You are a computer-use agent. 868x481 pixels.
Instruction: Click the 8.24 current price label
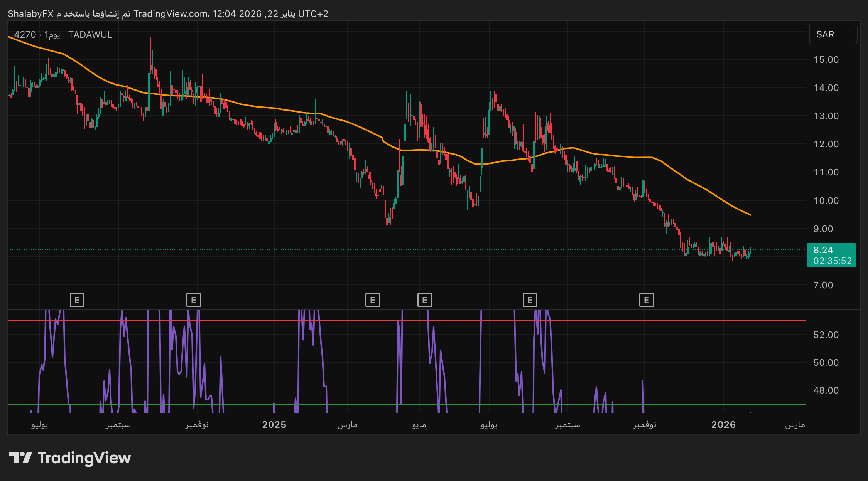(823, 250)
